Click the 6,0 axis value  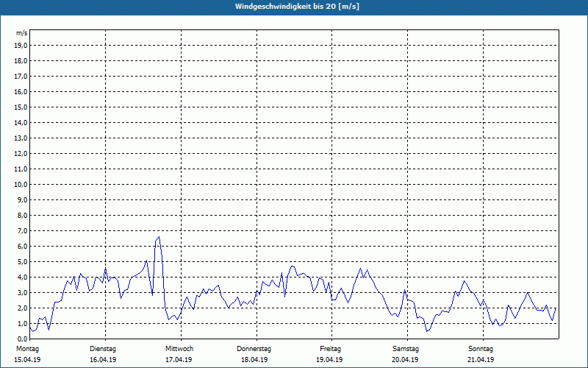23,247
